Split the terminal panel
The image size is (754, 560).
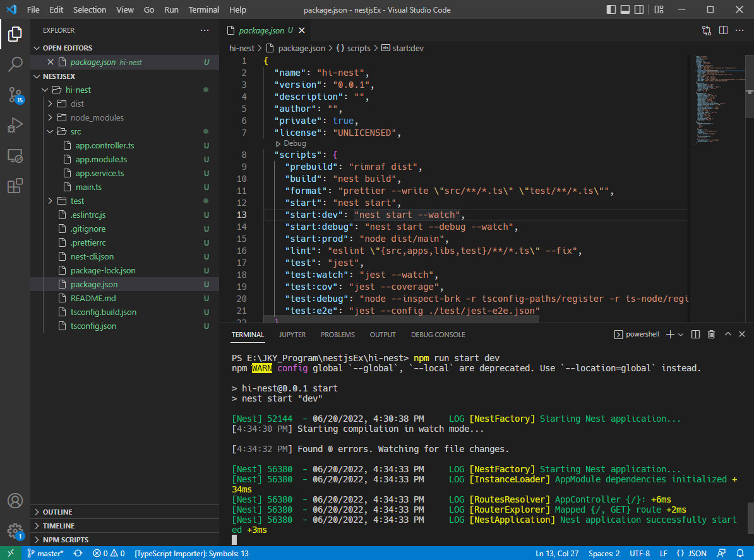point(695,335)
